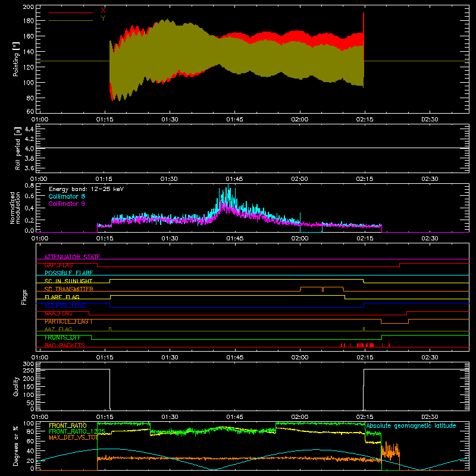Select the SC_TRANSMITTER flag label
This screenshot has height=476, width=476.
(69, 289)
